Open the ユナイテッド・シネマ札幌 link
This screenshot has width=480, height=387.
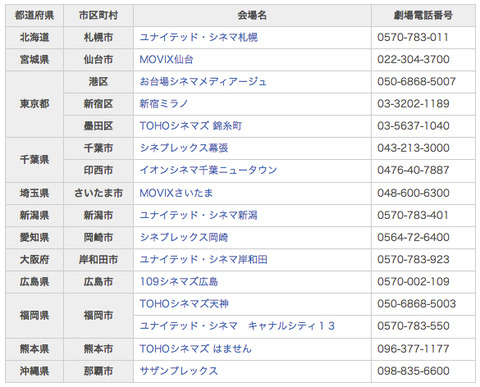coord(199,37)
